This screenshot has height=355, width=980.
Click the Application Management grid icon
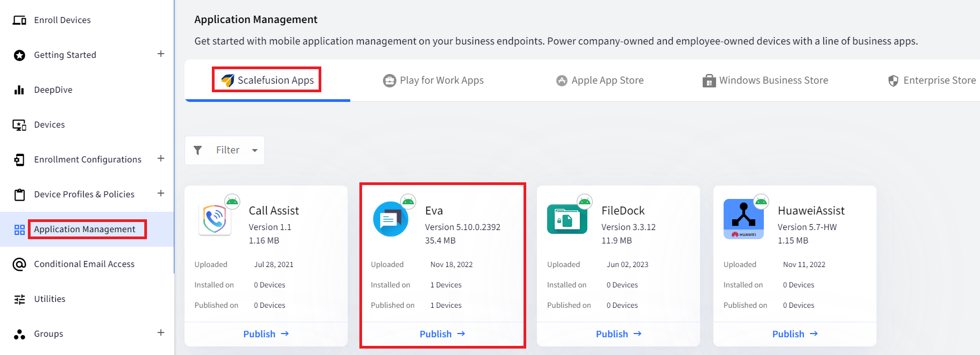19,230
